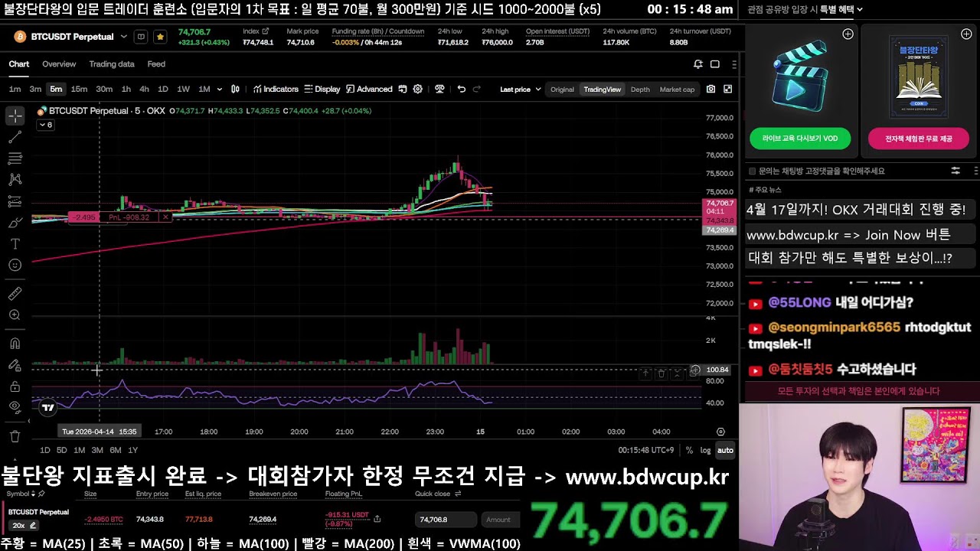Click the chart layout save icon
Viewport: 980px width, 551px height.
[403, 89]
